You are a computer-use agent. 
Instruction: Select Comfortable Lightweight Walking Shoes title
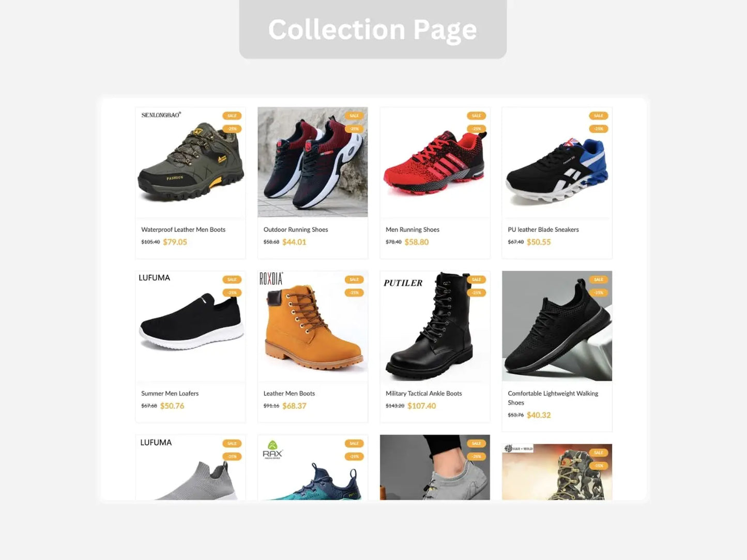pos(553,398)
